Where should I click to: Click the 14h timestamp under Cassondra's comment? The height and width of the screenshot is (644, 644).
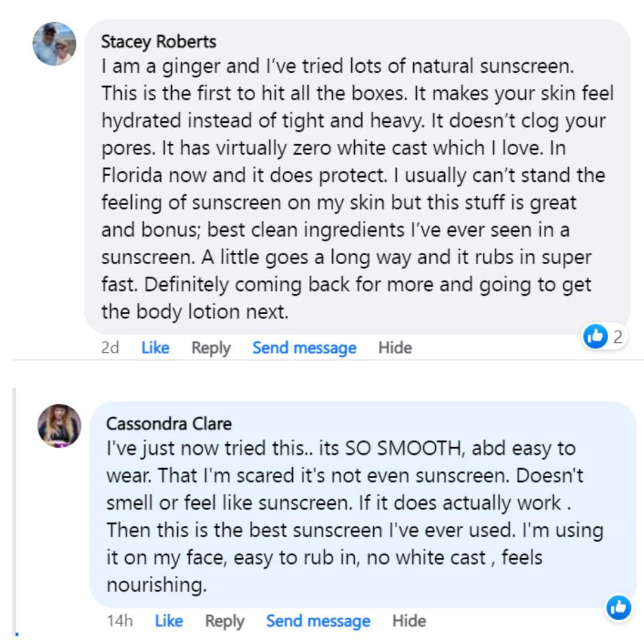(x=120, y=621)
